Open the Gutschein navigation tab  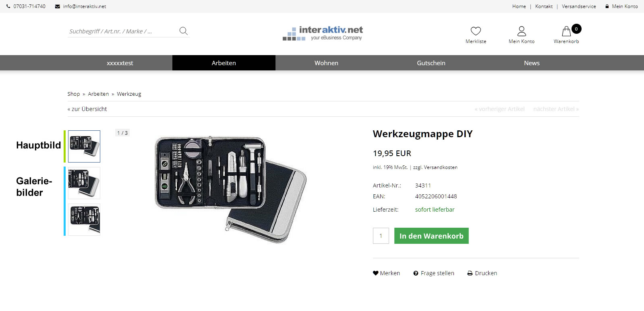click(431, 63)
